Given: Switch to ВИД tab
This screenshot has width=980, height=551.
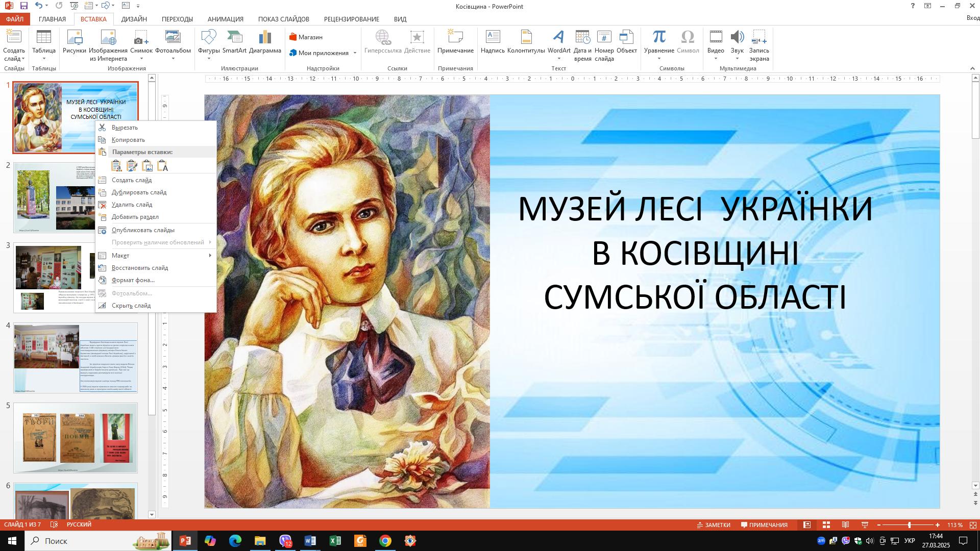Looking at the screenshot, I should pos(400,19).
